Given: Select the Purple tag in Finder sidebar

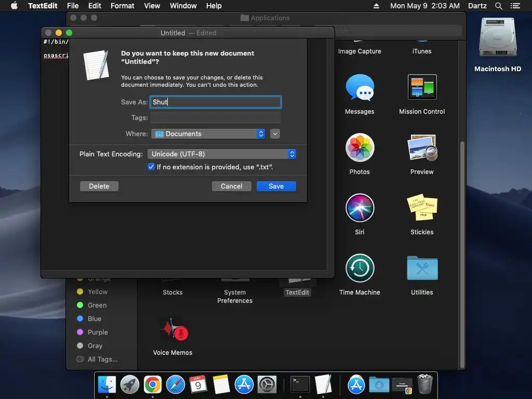Looking at the screenshot, I should 92,332.
